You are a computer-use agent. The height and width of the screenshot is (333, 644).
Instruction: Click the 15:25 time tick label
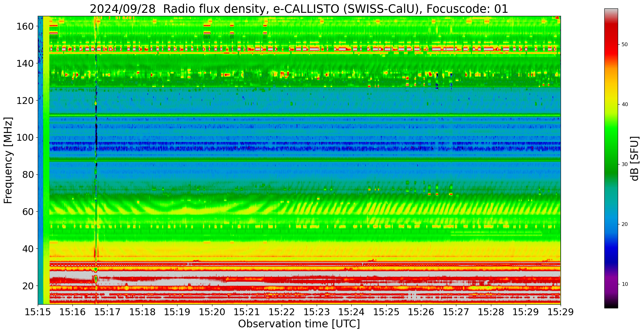[386, 312]
